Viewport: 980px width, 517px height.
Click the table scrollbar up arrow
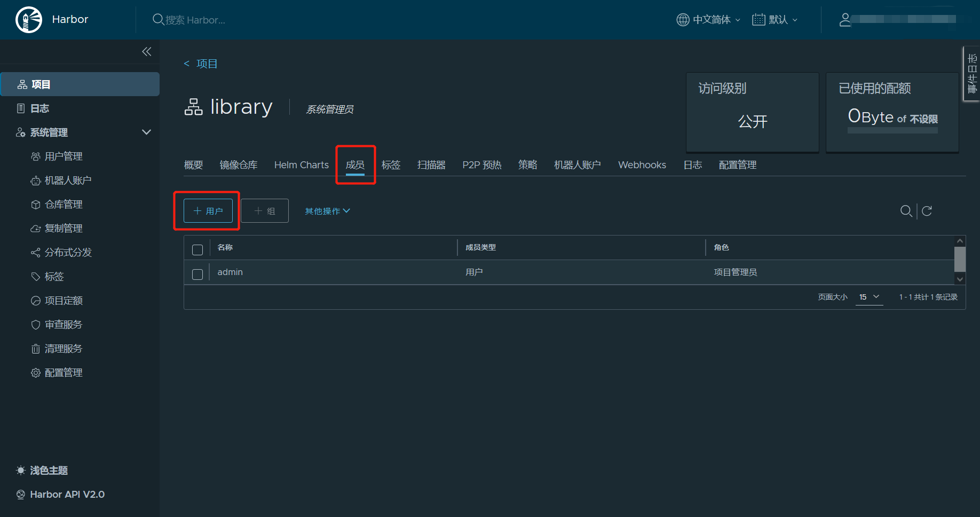tap(960, 241)
